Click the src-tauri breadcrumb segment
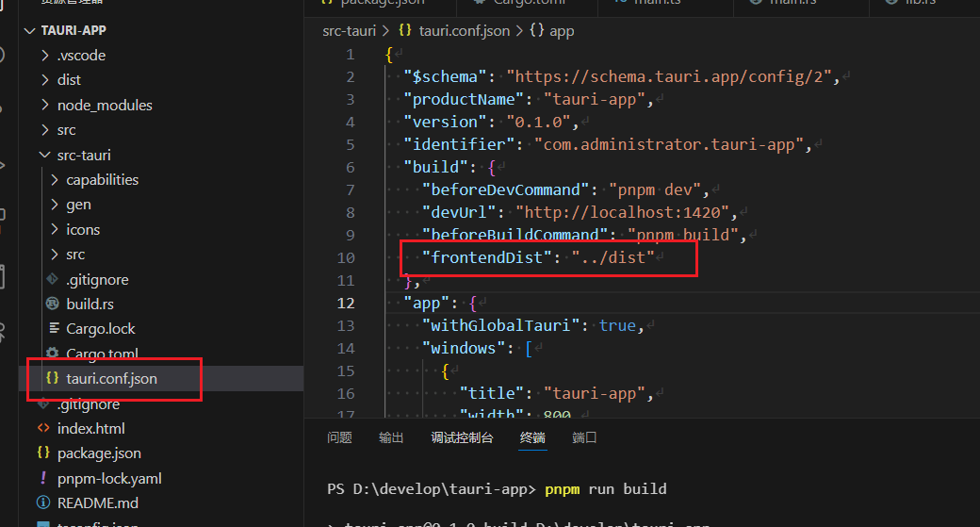This screenshot has width=980, height=527. (349, 31)
